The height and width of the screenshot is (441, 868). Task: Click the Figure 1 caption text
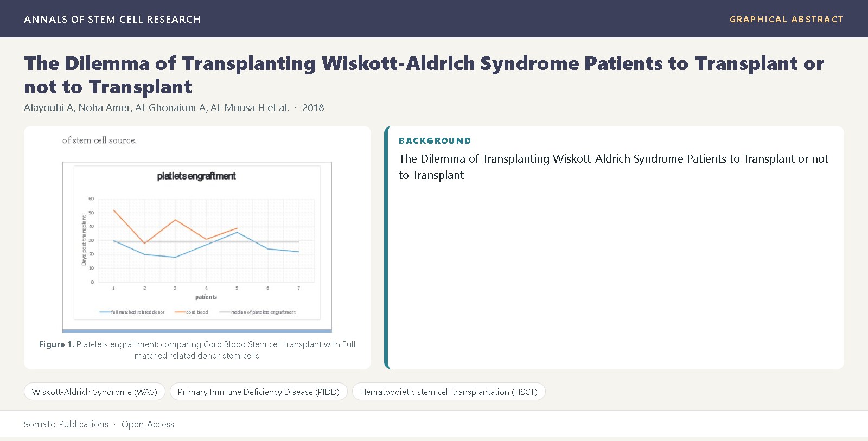tap(197, 350)
